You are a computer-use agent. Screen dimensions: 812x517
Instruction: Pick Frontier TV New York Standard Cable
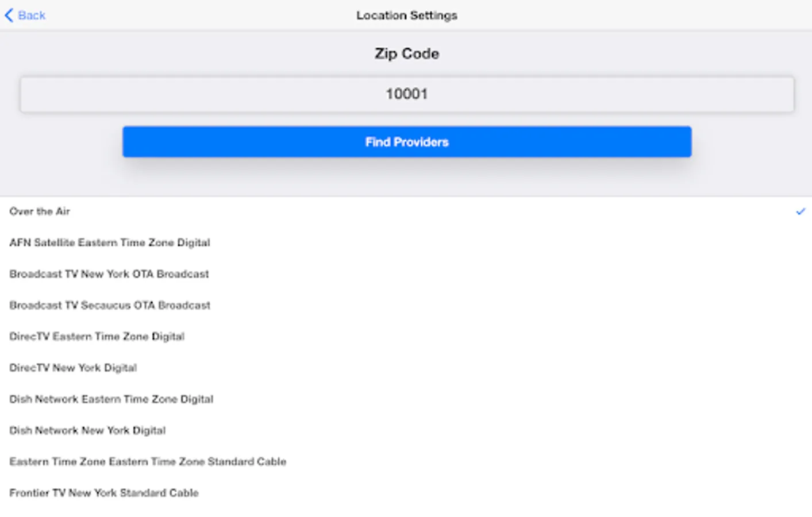[x=406, y=493]
